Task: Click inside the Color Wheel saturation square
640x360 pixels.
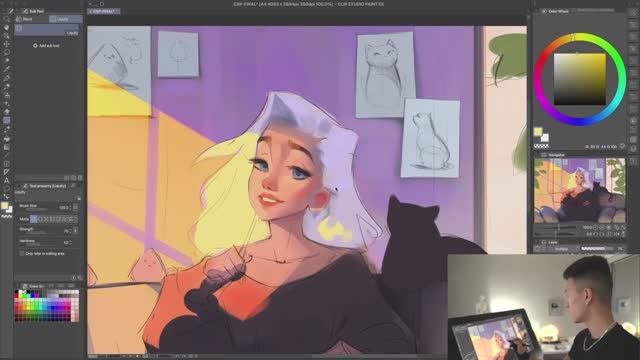Action: [580, 79]
